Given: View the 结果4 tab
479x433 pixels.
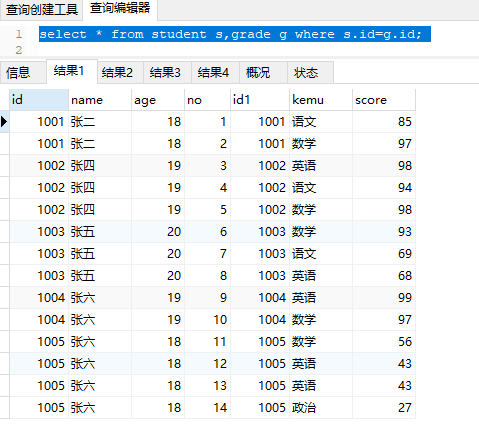Looking at the screenshot, I should (215, 72).
